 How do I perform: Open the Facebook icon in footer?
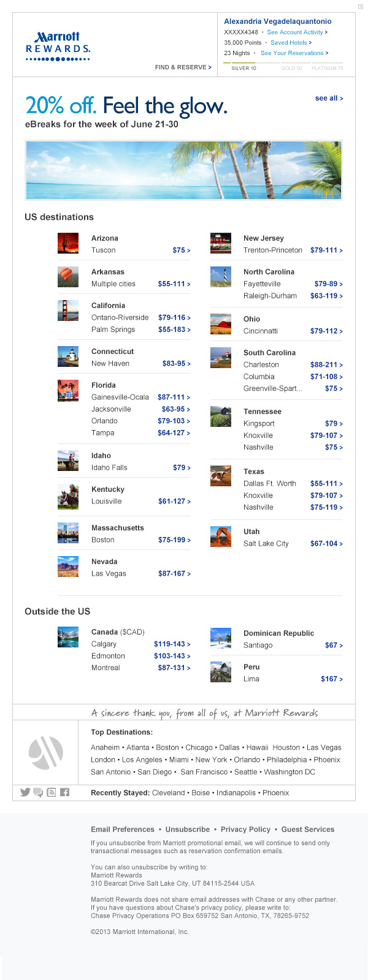[65, 793]
